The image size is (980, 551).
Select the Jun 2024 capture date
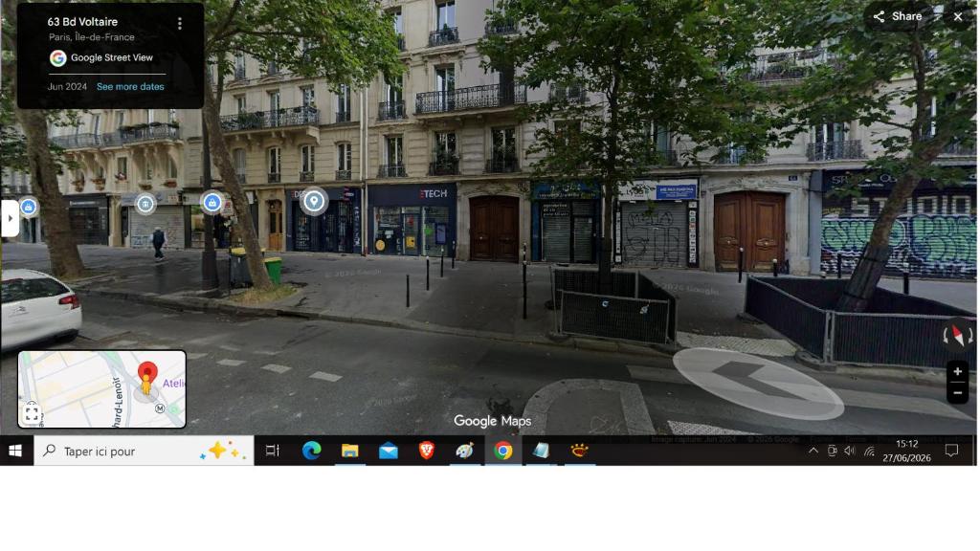[67, 87]
